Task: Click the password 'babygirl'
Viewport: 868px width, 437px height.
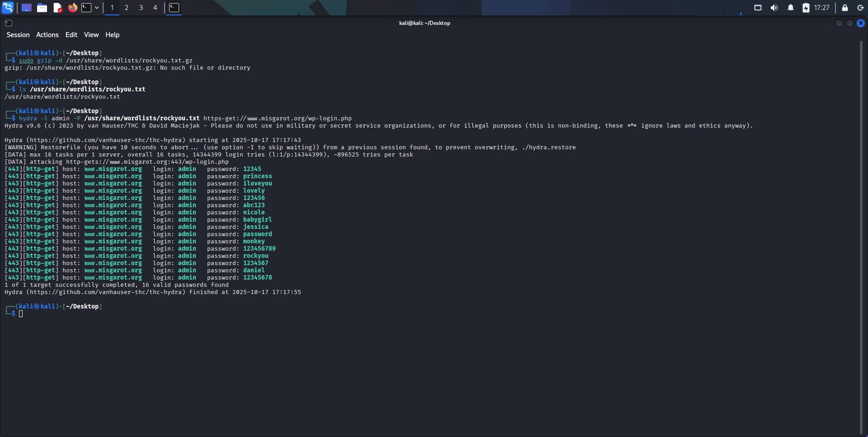Action: (258, 220)
